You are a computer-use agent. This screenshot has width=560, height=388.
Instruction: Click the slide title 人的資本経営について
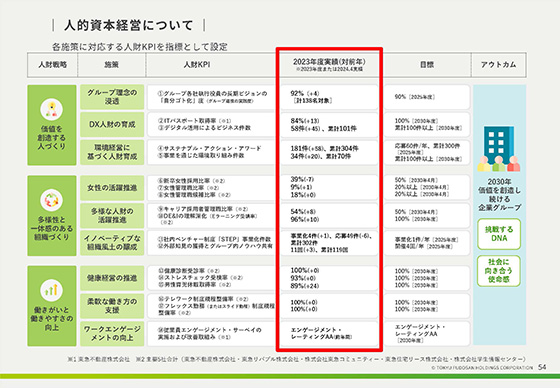pos(129,25)
